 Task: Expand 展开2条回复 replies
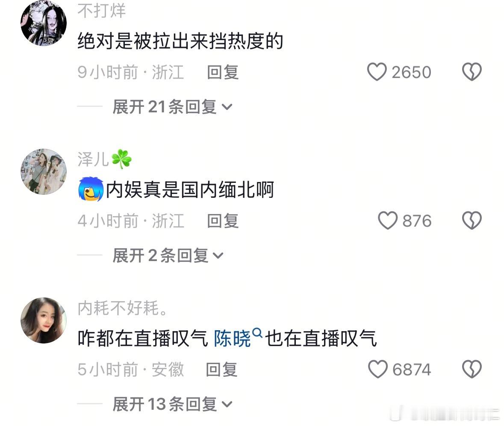tap(168, 256)
